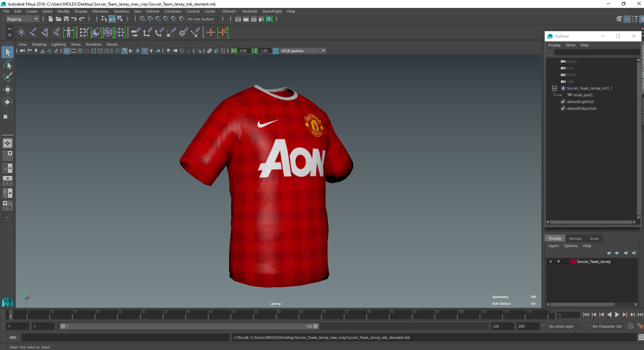Select defaultLightSet in the Outliner
This screenshot has width=644, height=350.
pyautogui.click(x=580, y=102)
